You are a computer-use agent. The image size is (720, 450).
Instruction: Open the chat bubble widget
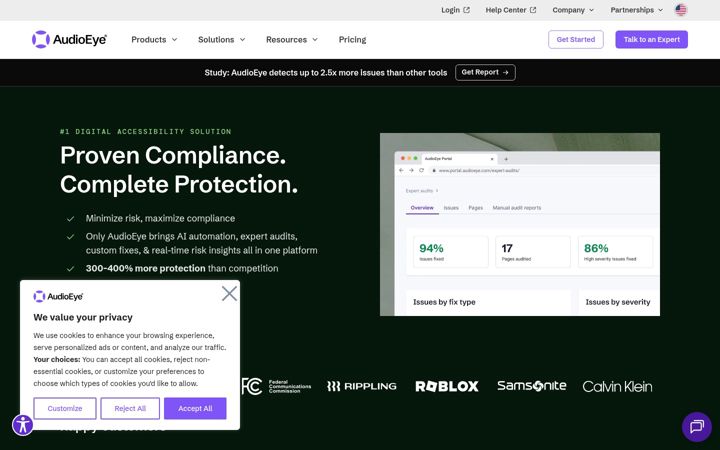pos(697,427)
